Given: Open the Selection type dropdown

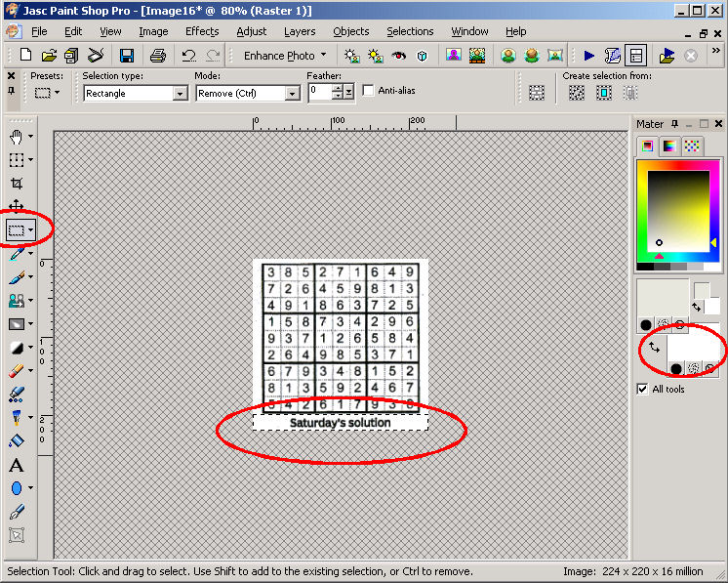Looking at the screenshot, I should tap(180, 94).
